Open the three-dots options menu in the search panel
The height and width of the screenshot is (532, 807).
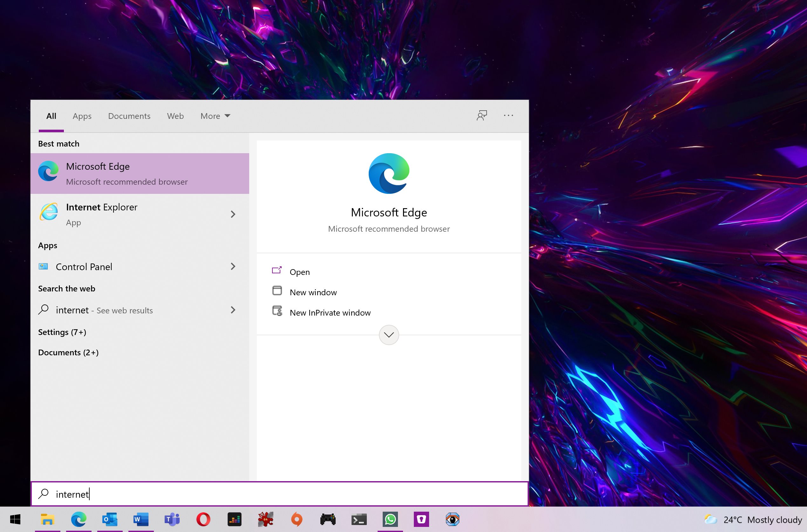coord(508,115)
